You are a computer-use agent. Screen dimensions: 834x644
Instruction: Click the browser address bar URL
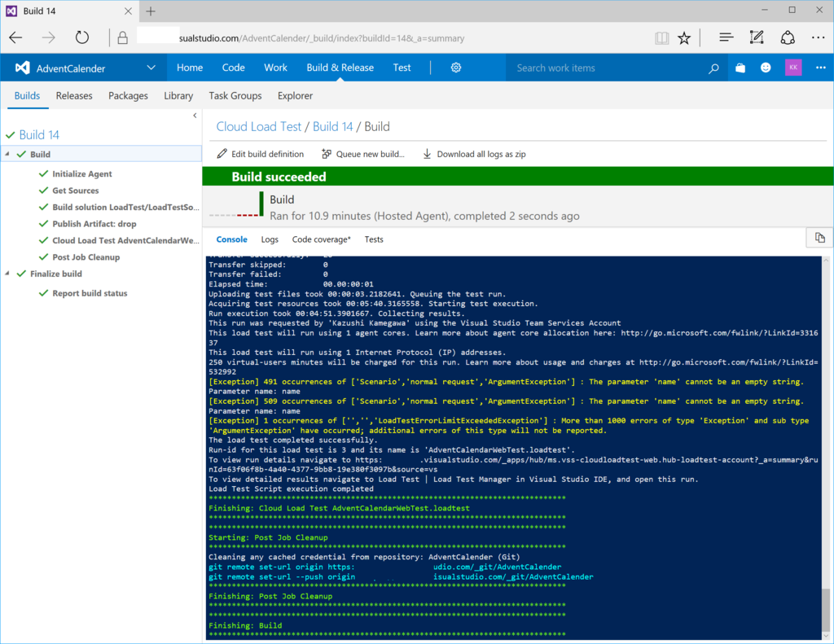coord(321,38)
